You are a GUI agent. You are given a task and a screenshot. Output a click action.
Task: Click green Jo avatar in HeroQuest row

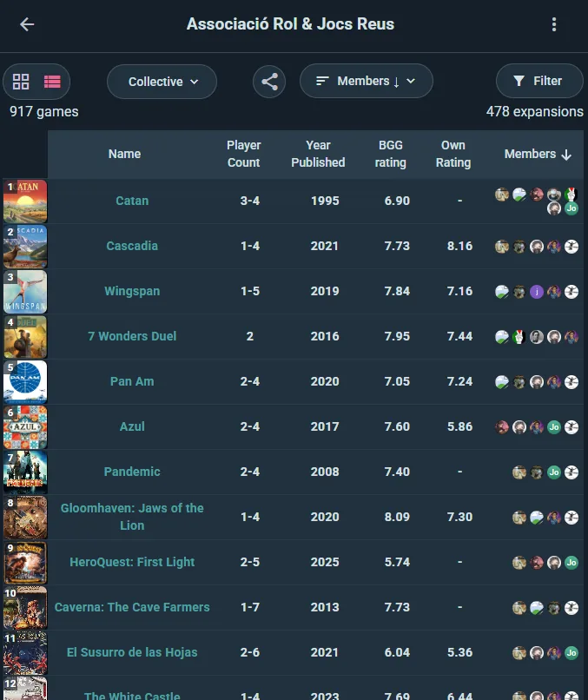click(x=571, y=563)
